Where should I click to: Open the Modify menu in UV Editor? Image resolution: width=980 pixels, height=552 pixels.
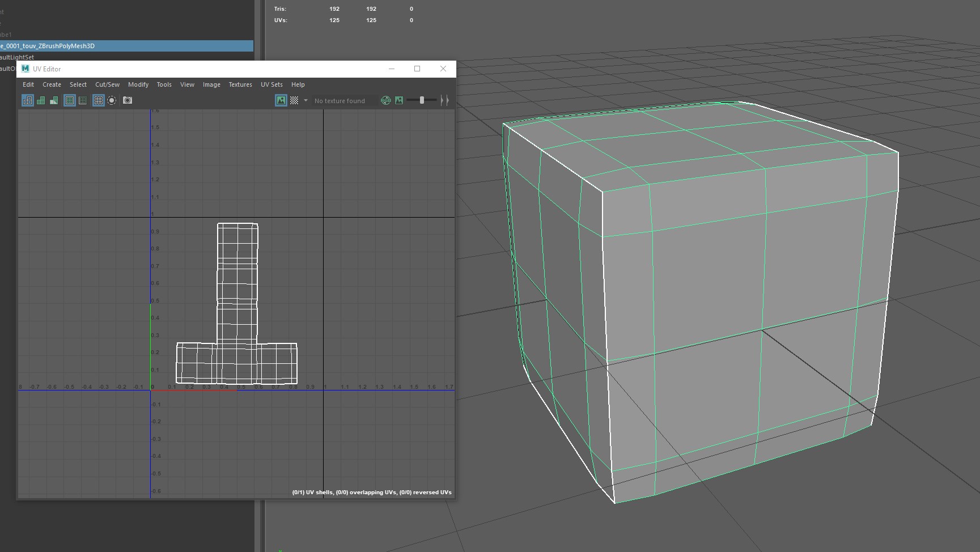138,84
